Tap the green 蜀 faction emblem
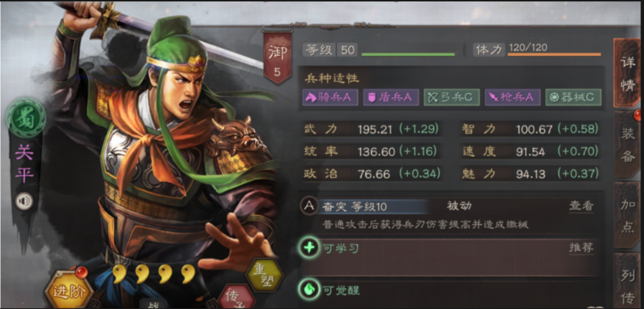The image size is (644, 309). tap(25, 118)
